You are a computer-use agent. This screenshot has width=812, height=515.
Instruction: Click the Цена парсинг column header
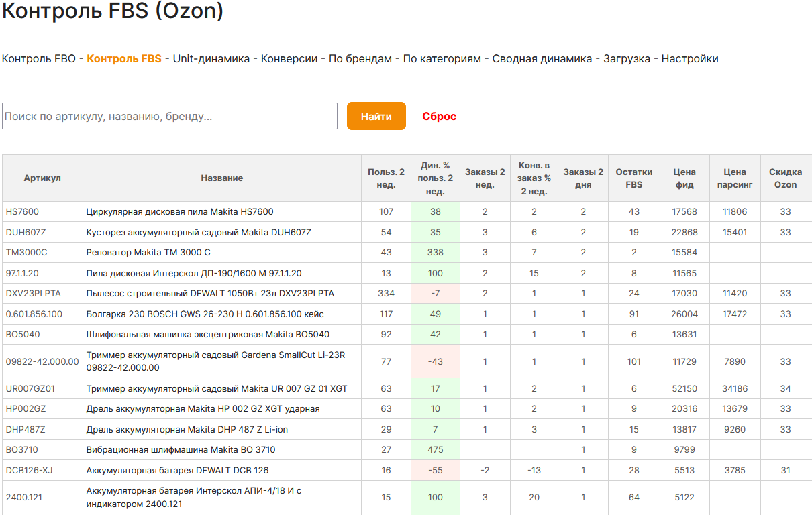(734, 178)
